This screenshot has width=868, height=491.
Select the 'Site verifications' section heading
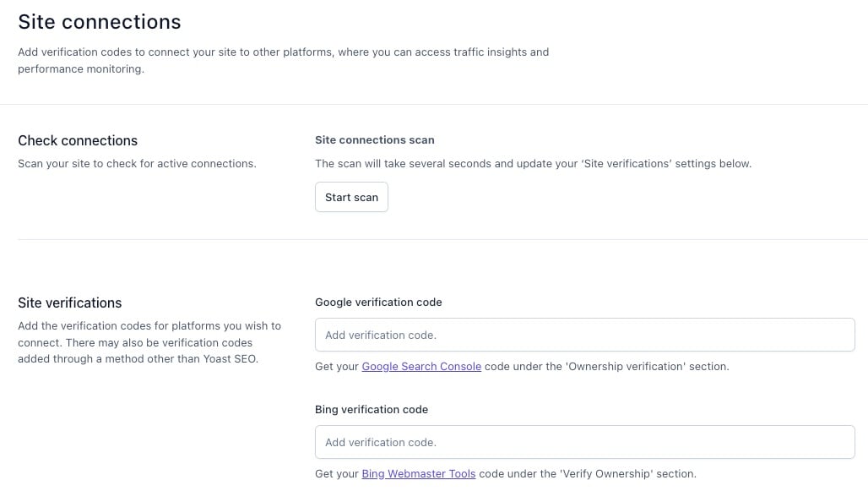(70, 303)
